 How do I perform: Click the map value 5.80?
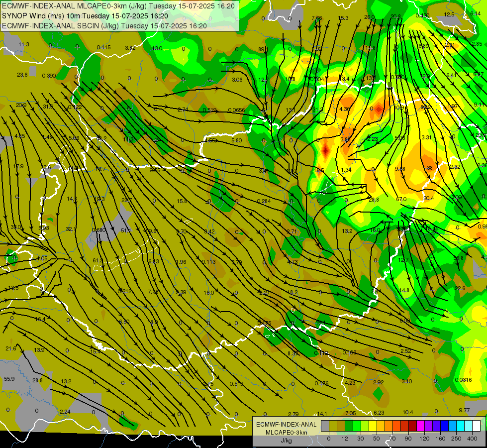pos(237,140)
